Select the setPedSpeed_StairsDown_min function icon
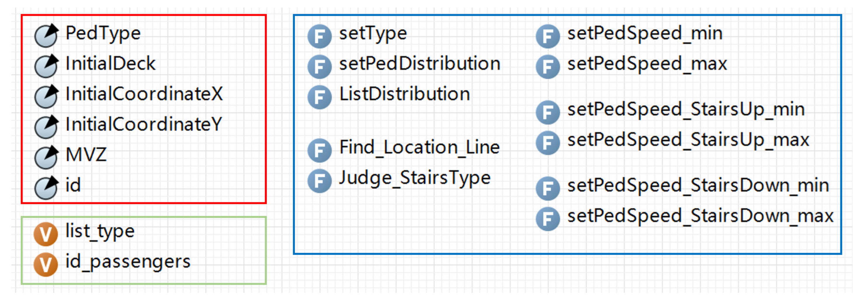 (x=548, y=188)
